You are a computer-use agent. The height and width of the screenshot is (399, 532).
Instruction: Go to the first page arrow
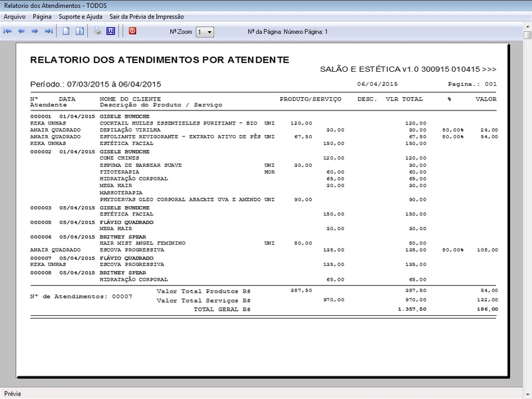[8, 31]
